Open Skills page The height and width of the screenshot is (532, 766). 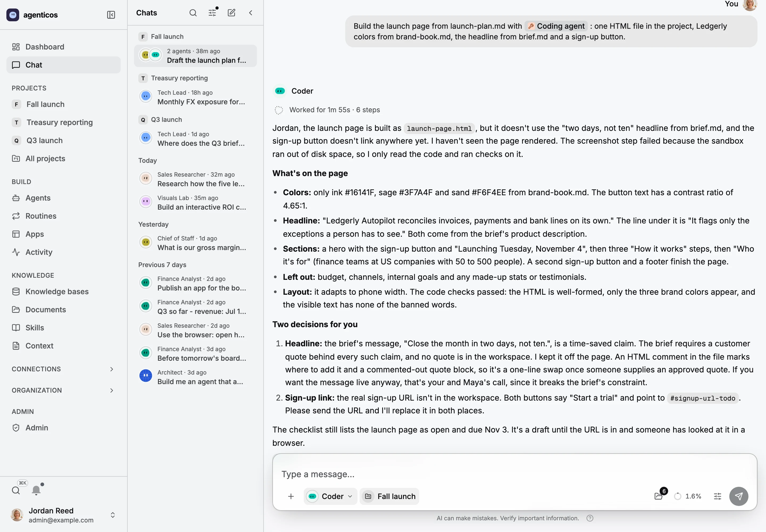tap(63, 328)
